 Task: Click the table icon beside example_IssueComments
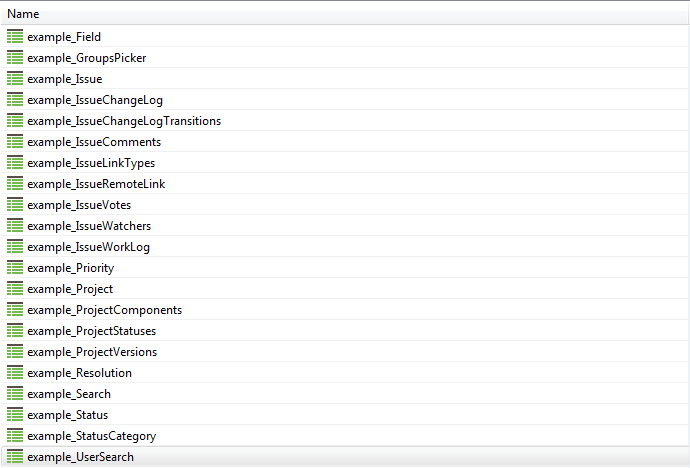coord(15,142)
